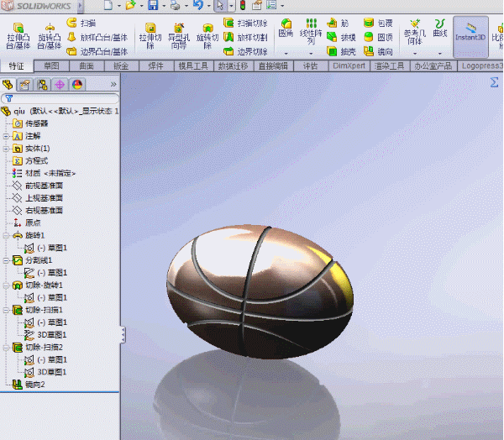This screenshot has width=504, height=440.
Task: Click the Rebuild traffic light icon
Action: (243, 5)
